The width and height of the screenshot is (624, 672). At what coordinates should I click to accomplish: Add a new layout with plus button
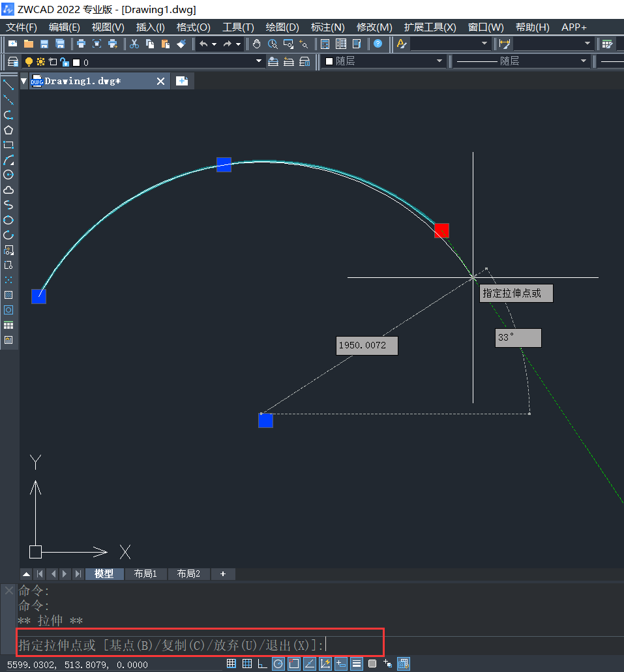point(223,574)
